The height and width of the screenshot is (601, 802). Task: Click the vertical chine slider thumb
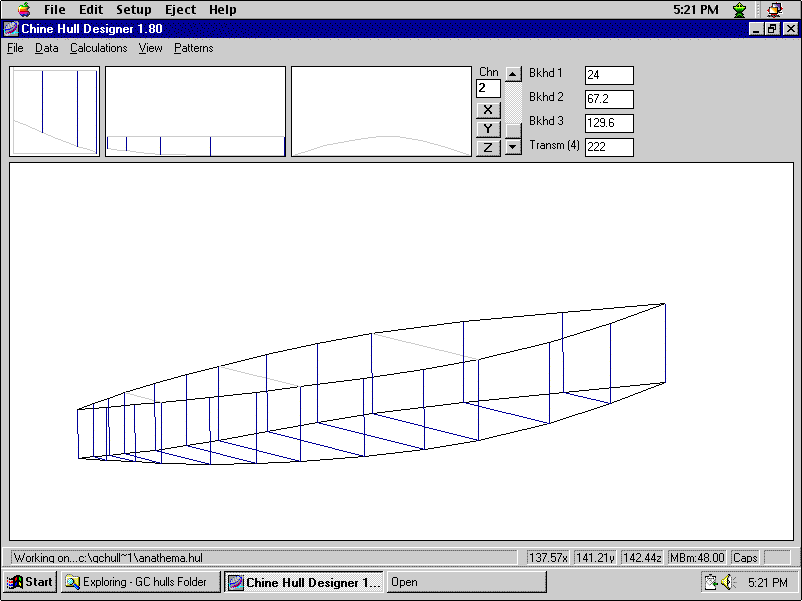point(513,129)
